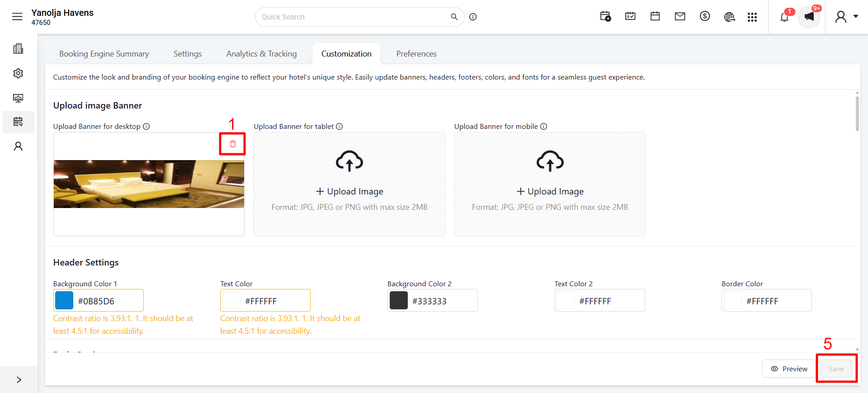The image size is (868, 393).
Task: Open the booking engine icon in sidebar
Action: tap(18, 122)
